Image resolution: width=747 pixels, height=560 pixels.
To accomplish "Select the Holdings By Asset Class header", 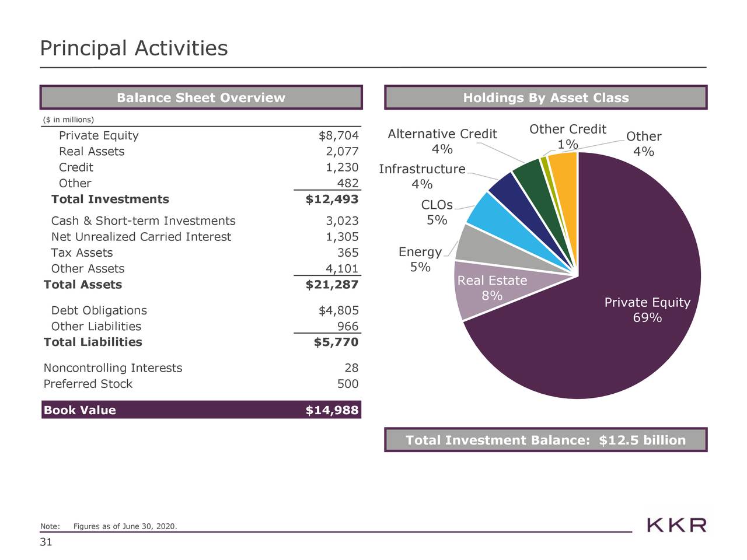I will [546, 97].
